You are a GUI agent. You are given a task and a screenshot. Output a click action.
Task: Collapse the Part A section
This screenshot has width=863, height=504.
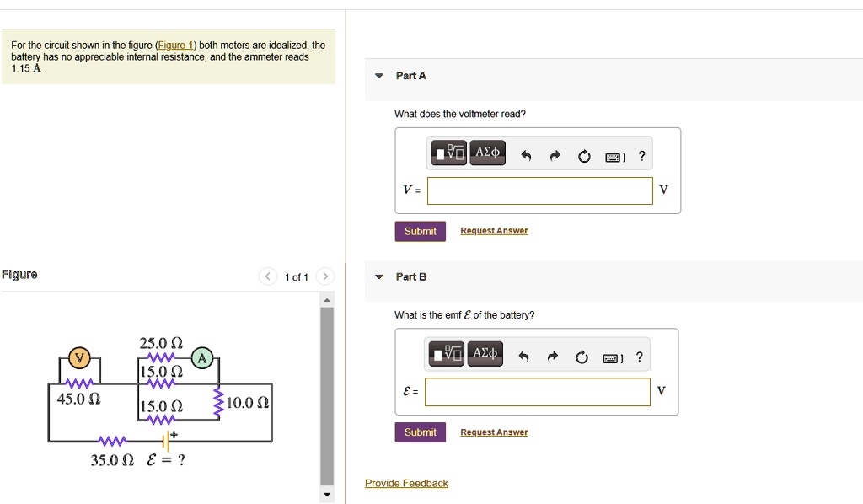[x=378, y=75]
